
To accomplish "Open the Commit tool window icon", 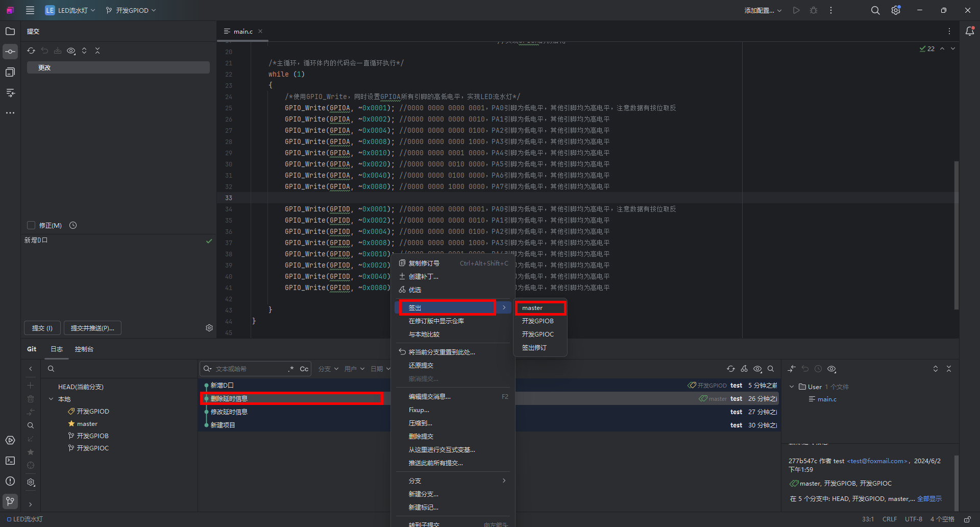I will (10, 52).
